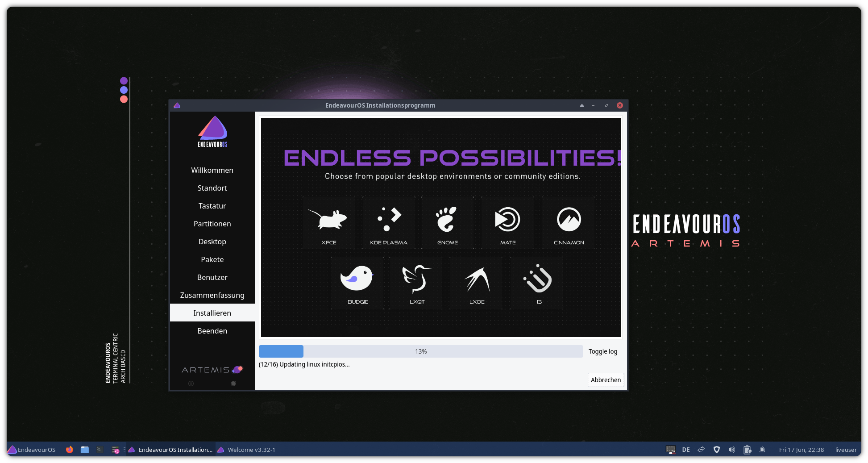Click the ENDLESS POSSIBILITIES heading
Viewport: 868px width, 463px height.
[452, 158]
